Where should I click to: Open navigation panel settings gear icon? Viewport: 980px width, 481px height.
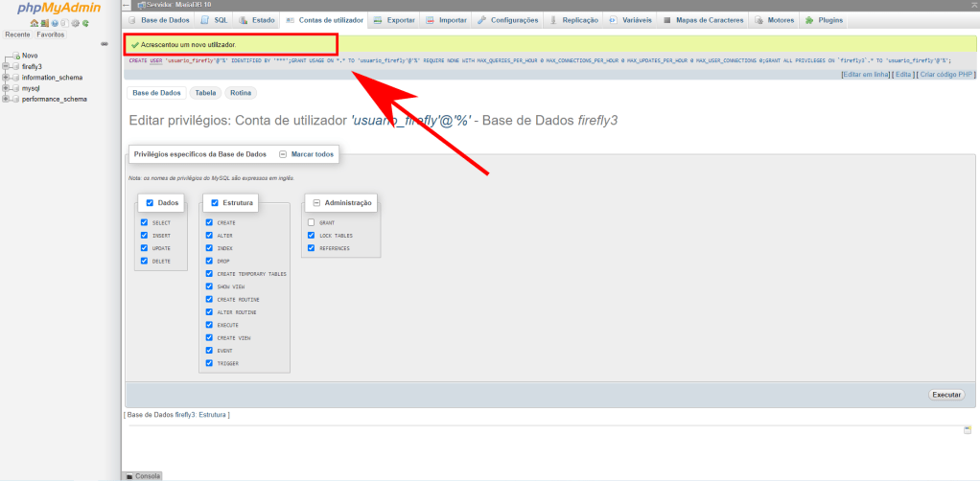coord(75,23)
